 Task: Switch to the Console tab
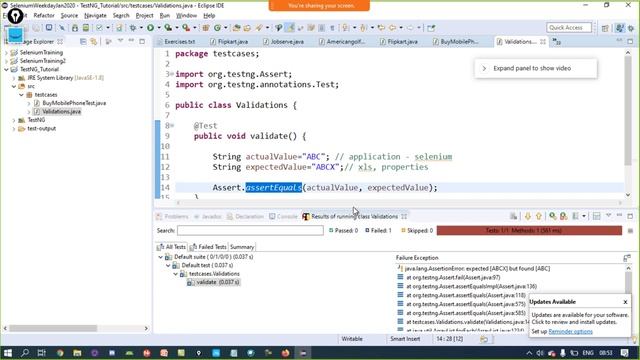(283, 216)
